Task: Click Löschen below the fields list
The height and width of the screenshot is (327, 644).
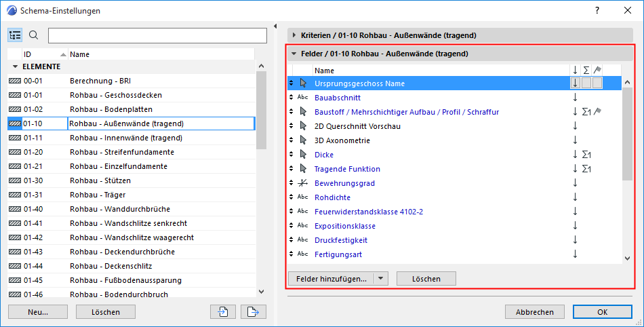Action: (x=426, y=279)
